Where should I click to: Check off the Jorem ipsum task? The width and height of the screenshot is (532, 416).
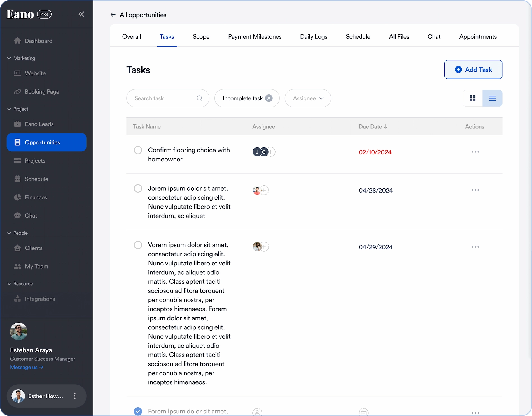coord(138,188)
